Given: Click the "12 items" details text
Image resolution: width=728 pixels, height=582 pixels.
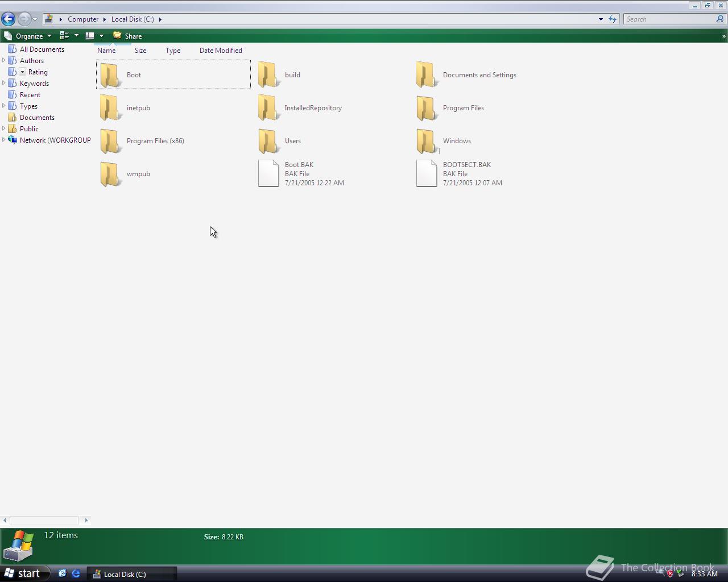Looking at the screenshot, I should click(61, 535).
